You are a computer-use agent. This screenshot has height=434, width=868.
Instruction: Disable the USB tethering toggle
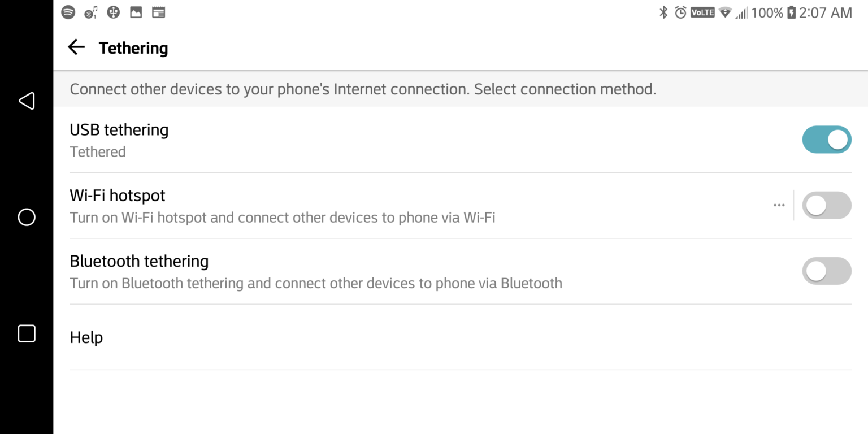click(827, 140)
